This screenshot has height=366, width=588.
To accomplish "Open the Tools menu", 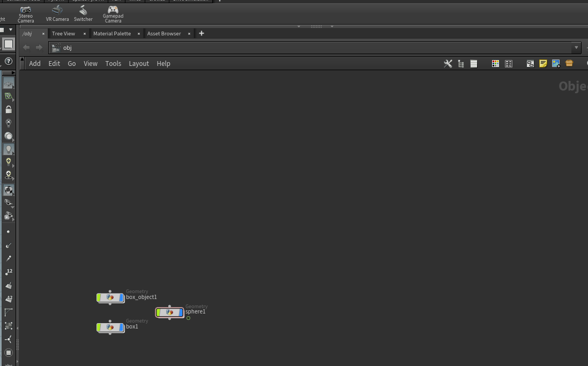I will click(x=113, y=64).
